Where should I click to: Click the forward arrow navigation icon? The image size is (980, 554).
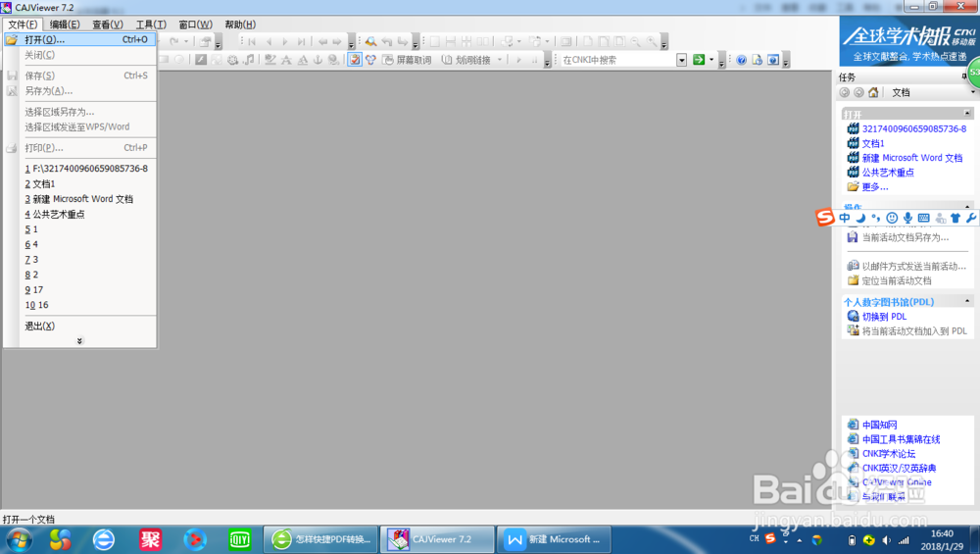point(337,41)
